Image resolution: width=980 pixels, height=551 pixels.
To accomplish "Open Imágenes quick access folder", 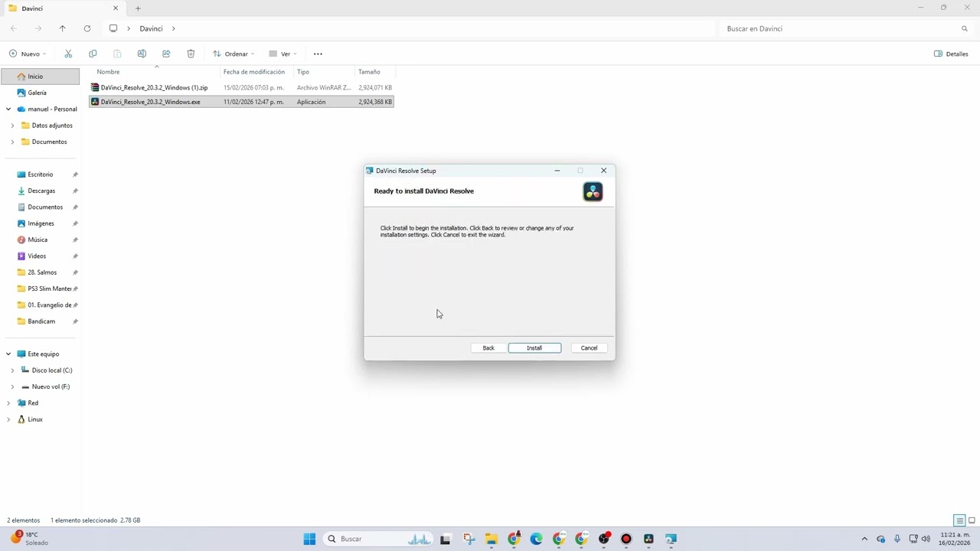I will (41, 223).
